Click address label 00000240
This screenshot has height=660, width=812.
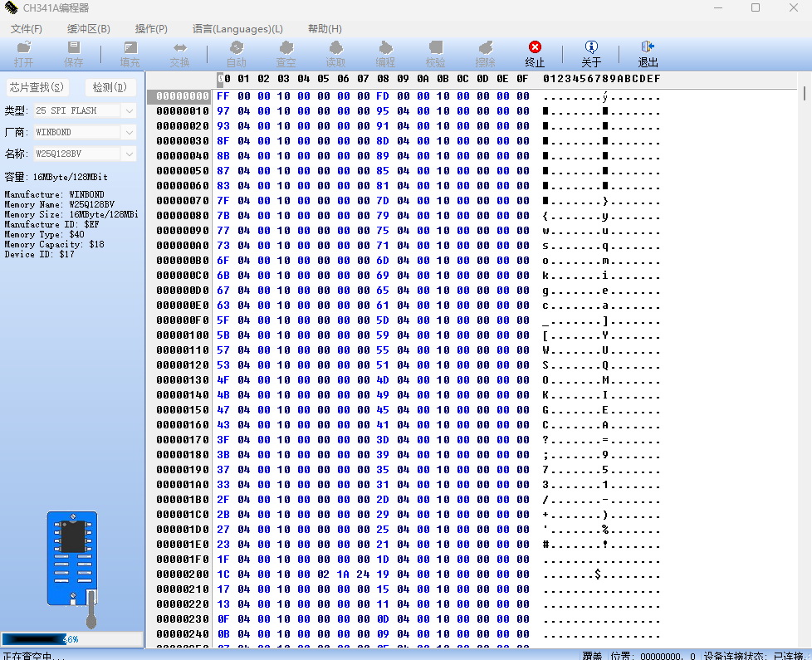point(183,634)
